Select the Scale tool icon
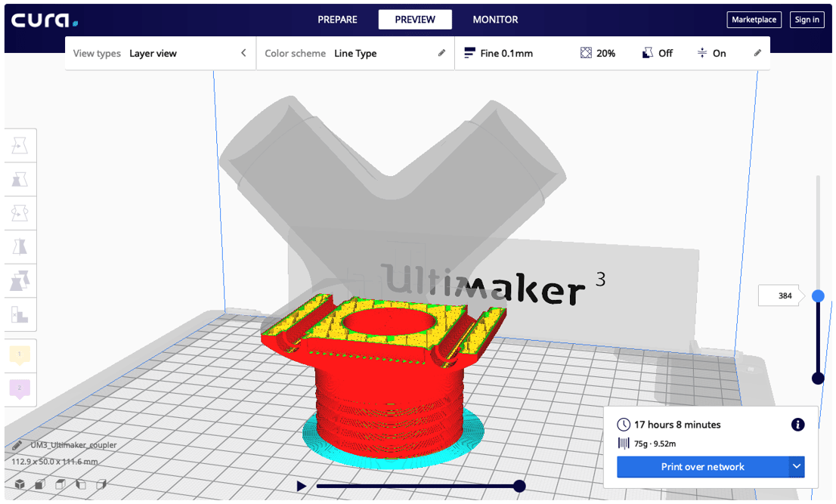The image size is (836, 504). pyautogui.click(x=20, y=180)
